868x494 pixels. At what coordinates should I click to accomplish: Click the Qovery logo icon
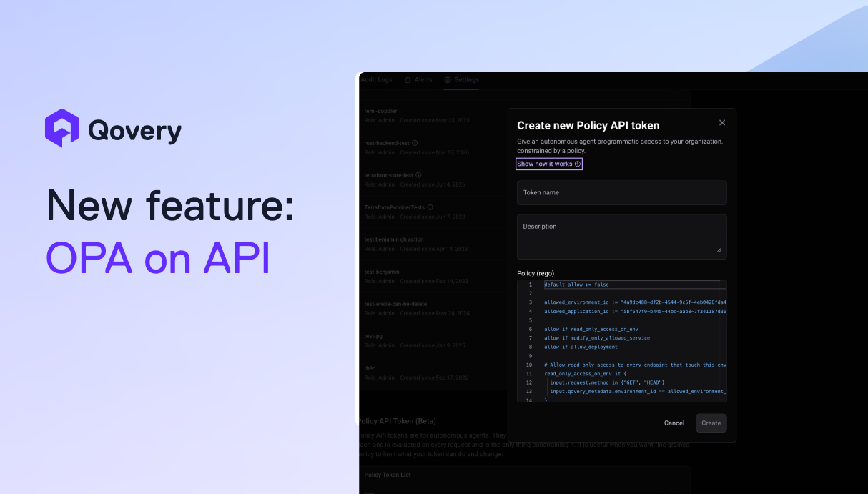tap(62, 129)
